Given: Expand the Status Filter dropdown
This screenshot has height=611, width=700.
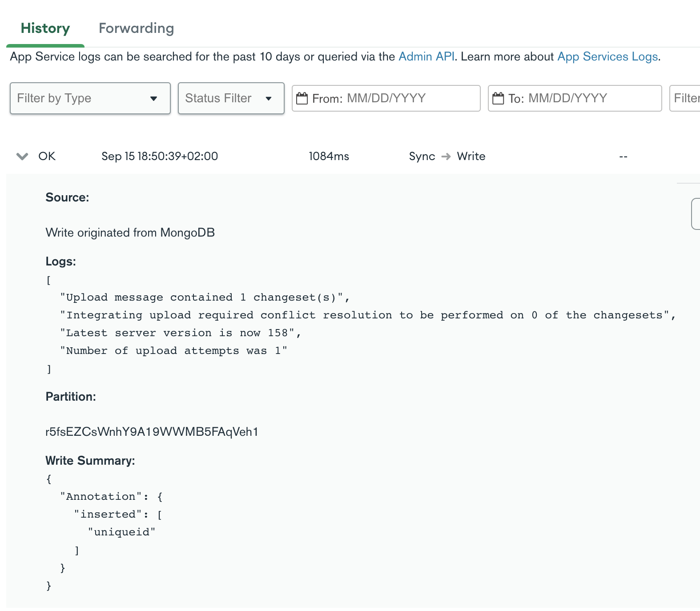Looking at the screenshot, I should 231,98.
